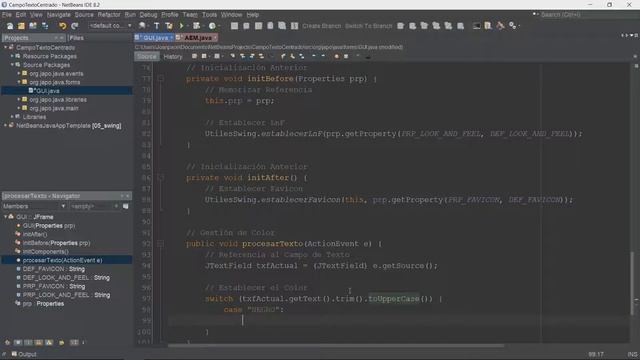Click the Save All toolbar icon
Screen dimensions: 640x360
coord(45,26)
